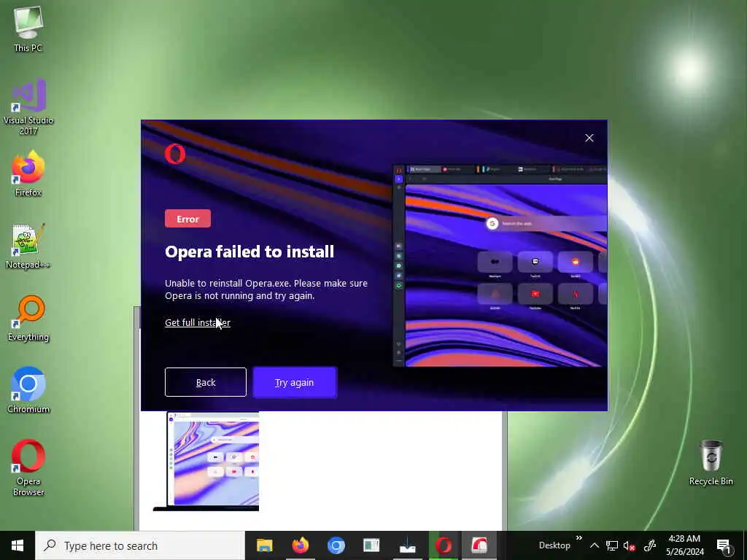Select the Firefox desktop shortcut
The width and height of the screenshot is (747, 560).
click(28, 174)
